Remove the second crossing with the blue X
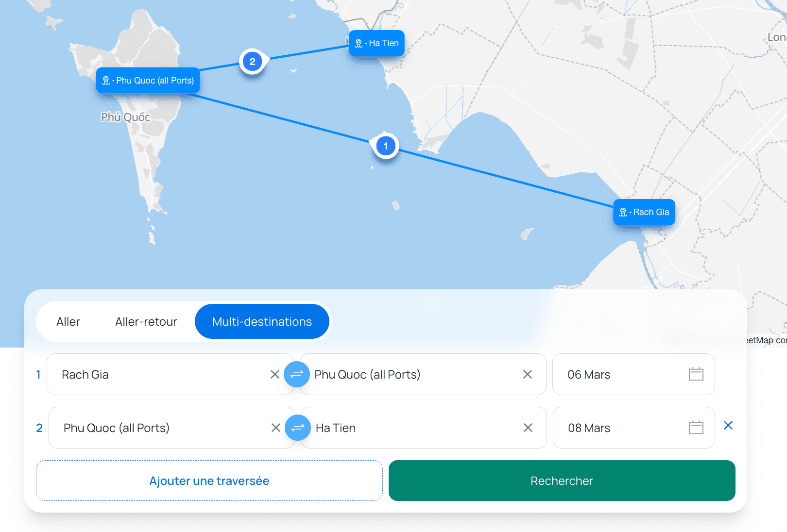This screenshot has height=532, width=787. point(728,426)
